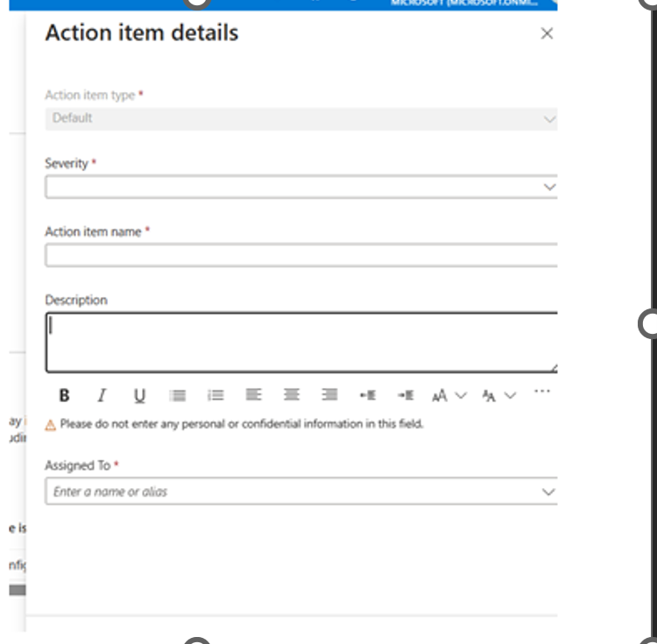The image size is (657, 644).
Task: Open the second font formatting dropdown
Action: pyautogui.click(x=499, y=395)
